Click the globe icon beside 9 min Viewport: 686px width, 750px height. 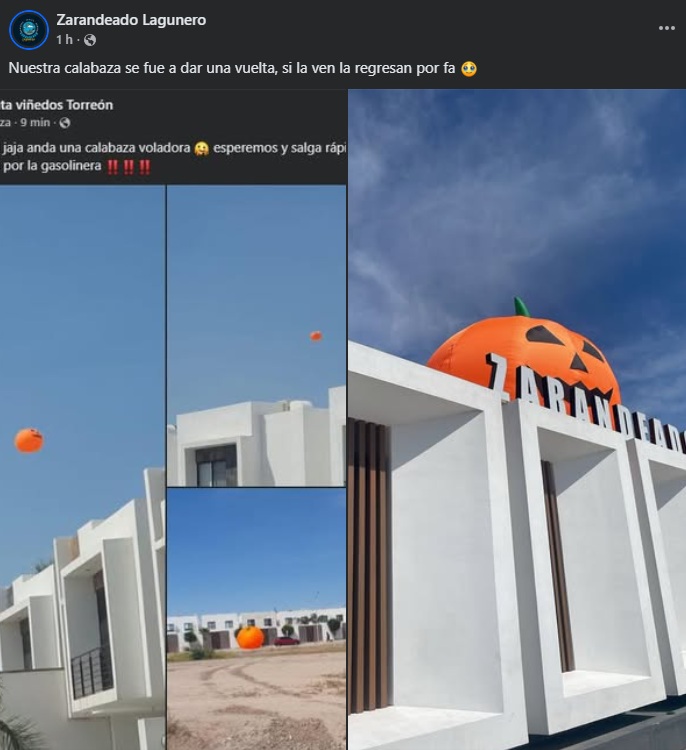pyautogui.click(x=65, y=123)
